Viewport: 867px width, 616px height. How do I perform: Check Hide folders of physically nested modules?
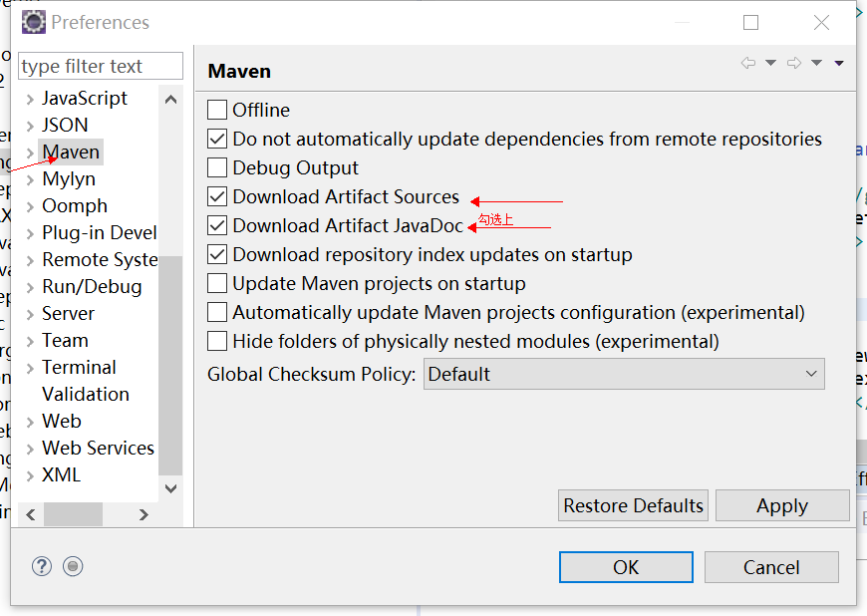point(217,341)
